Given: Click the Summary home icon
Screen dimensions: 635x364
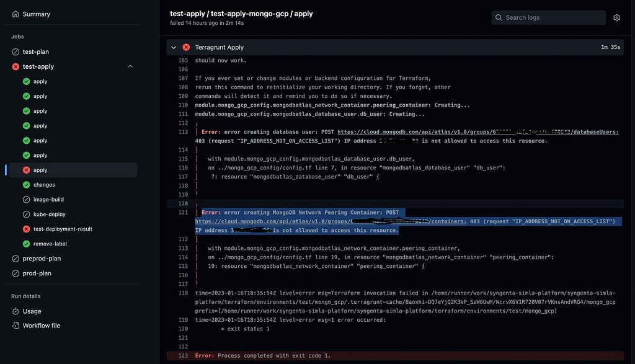Looking at the screenshot, I should click(x=16, y=14).
